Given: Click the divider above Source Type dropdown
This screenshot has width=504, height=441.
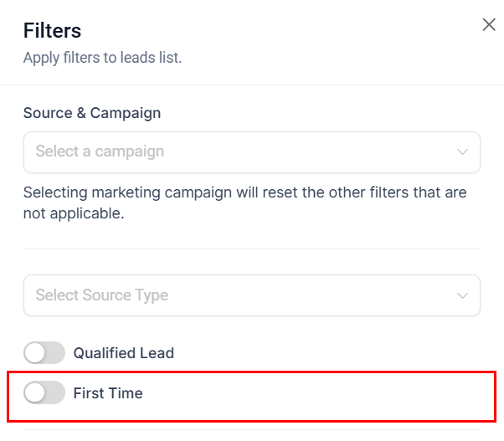Looking at the screenshot, I should [x=251, y=249].
